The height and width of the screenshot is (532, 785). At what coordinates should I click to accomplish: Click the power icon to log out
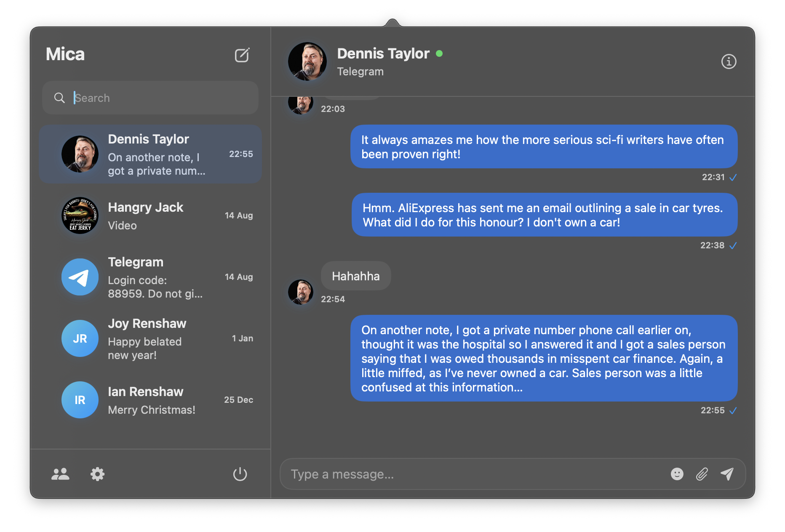[240, 474]
